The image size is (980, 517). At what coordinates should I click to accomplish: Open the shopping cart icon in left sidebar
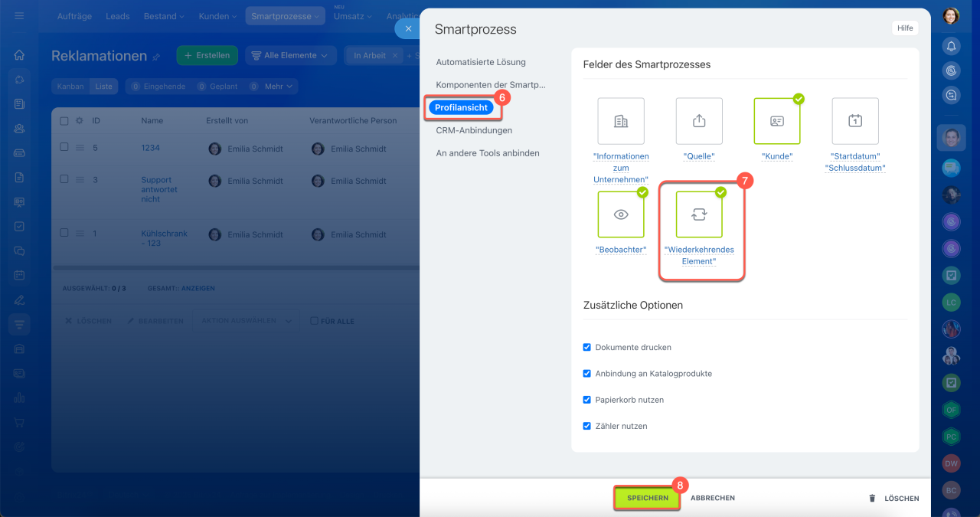click(19, 422)
